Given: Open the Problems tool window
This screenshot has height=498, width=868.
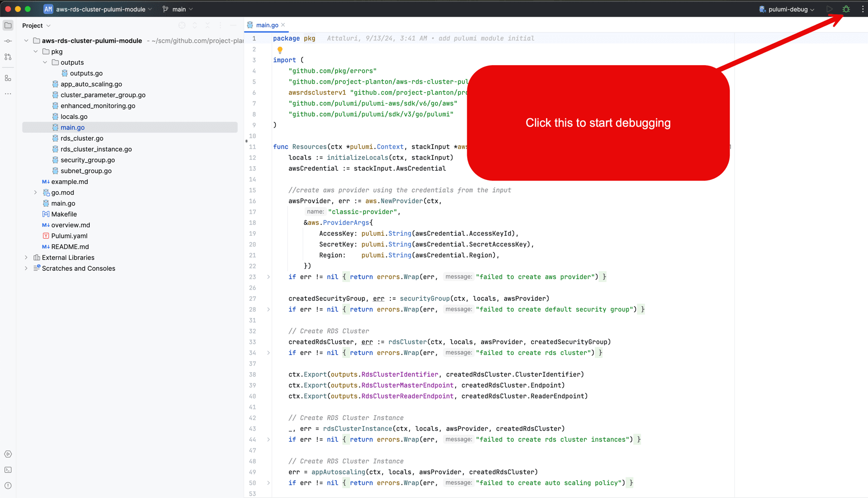Looking at the screenshot, I should pyautogui.click(x=8, y=486).
